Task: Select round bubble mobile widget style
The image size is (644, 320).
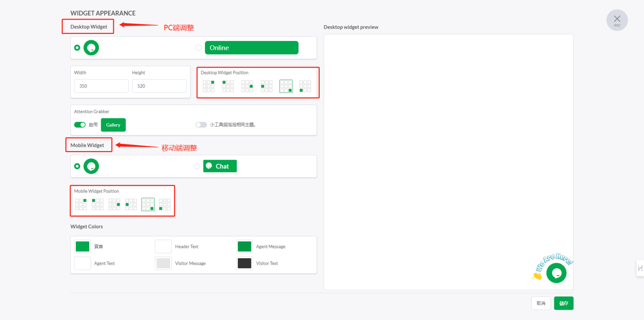Action: 77,166
